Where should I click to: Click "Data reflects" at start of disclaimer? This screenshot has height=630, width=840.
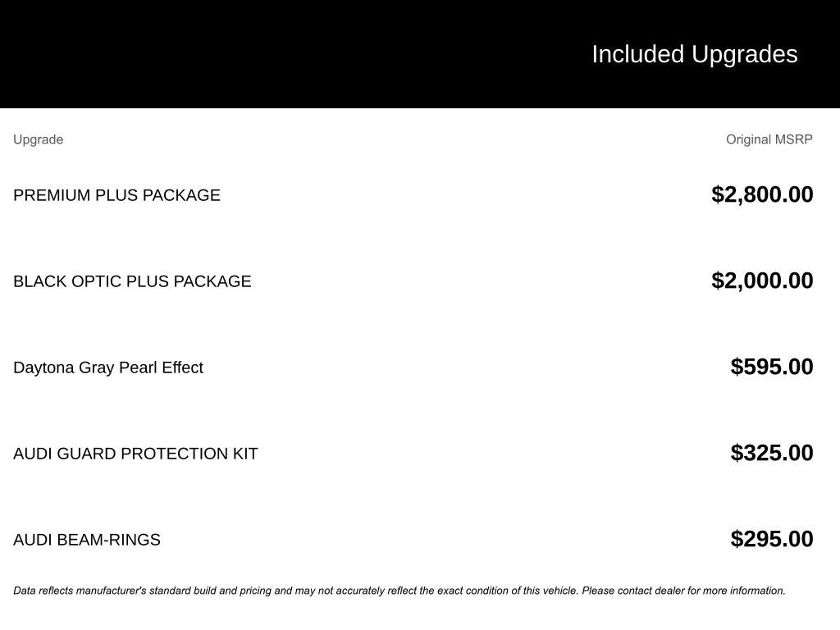tap(43, 591)
